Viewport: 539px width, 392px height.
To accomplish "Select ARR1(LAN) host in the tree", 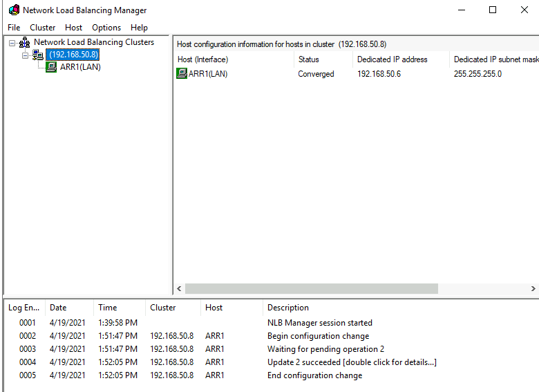I will click(x=80, y=67).
